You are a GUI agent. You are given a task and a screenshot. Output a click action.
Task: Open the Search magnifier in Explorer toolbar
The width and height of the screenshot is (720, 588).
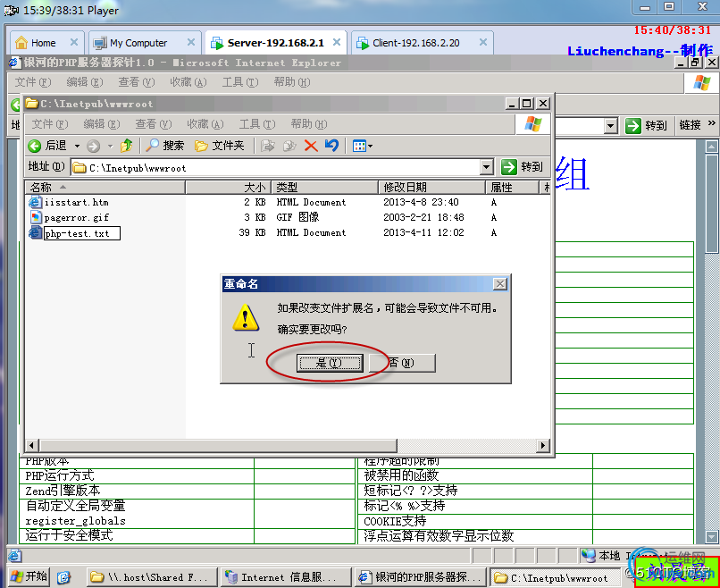tap(152, 146)
